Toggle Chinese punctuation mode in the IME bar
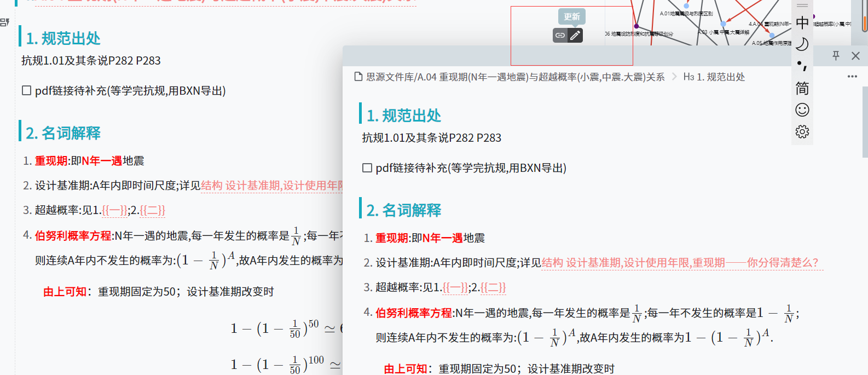868x375 pixels. tap(802, 66)
